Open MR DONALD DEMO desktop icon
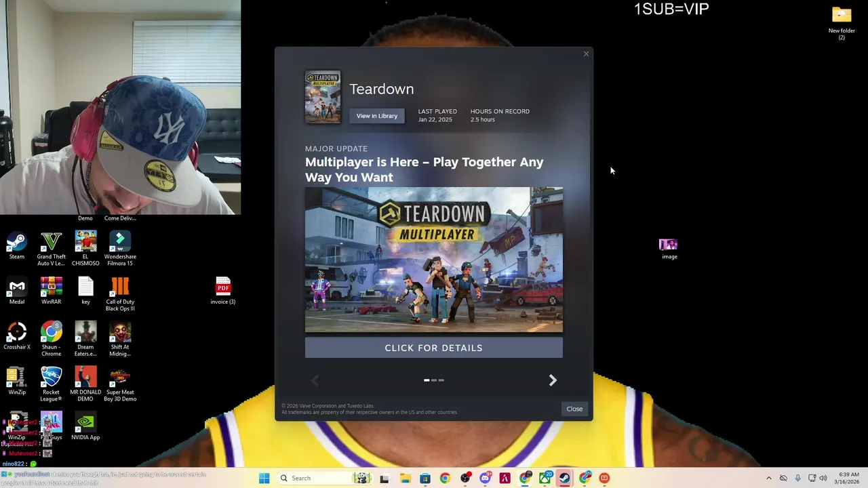Screen dimensions: 868x488 coord(85,384)
